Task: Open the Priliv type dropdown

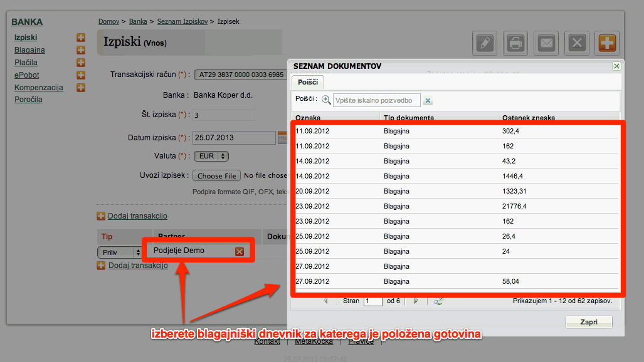Action: [120, 252]
